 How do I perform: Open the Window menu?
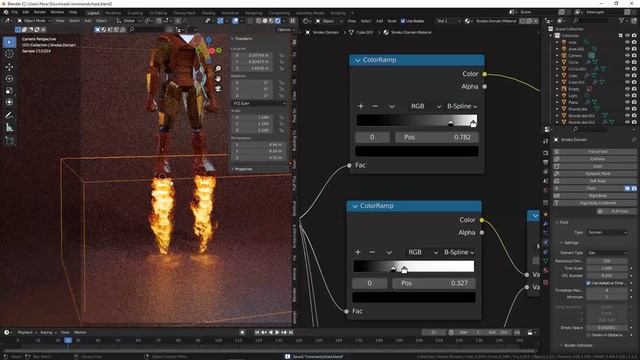[x=57, y=12]
